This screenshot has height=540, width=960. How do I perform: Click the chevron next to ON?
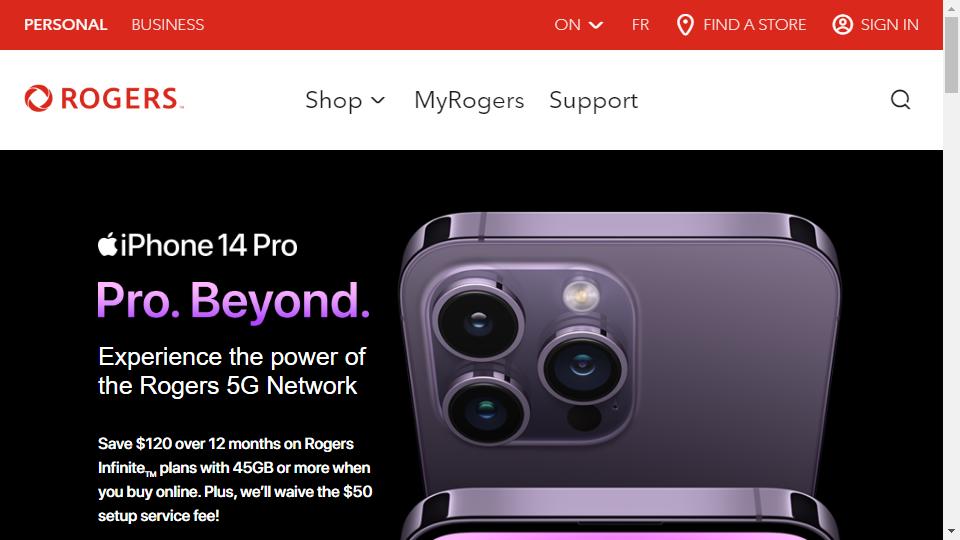tap(596, 25)
